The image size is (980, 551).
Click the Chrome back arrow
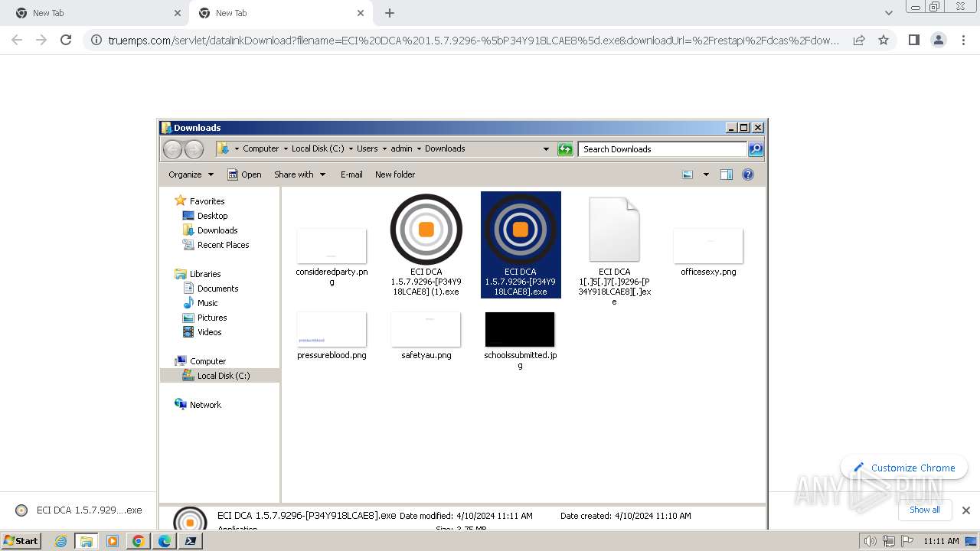(x=17, y=40)
